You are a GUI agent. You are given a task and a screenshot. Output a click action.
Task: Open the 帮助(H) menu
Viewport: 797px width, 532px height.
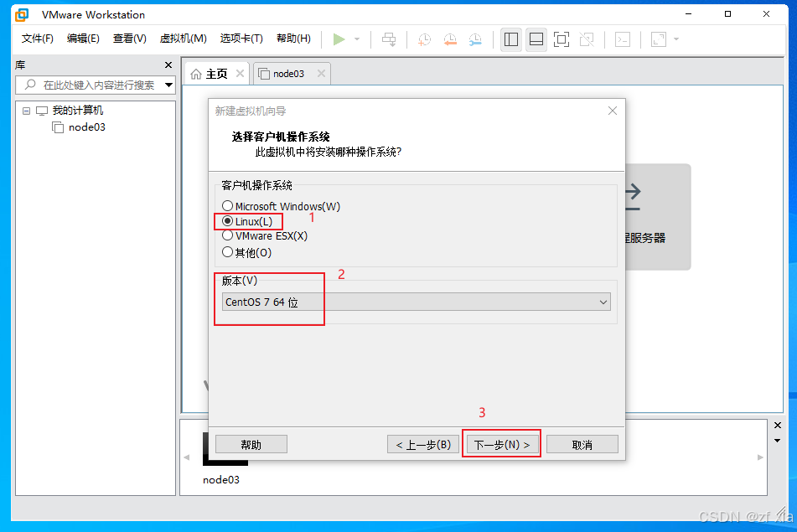pos(293,39)
